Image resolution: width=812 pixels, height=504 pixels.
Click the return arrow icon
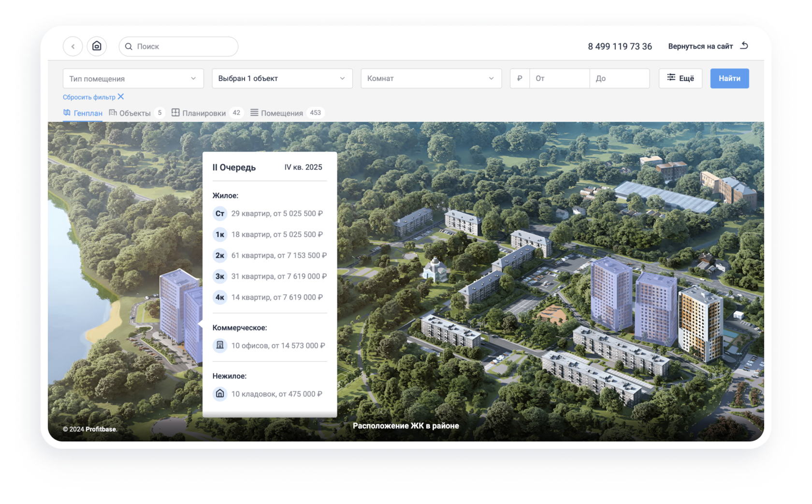[x=744, y=46]
